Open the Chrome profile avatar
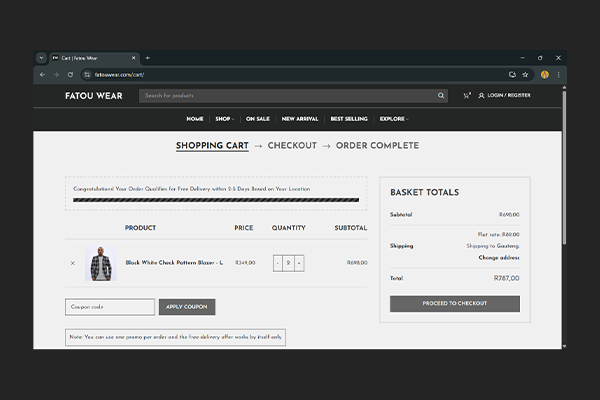This screenshot has width=600, height=400. pyautogui.click(x=545, y=75)
